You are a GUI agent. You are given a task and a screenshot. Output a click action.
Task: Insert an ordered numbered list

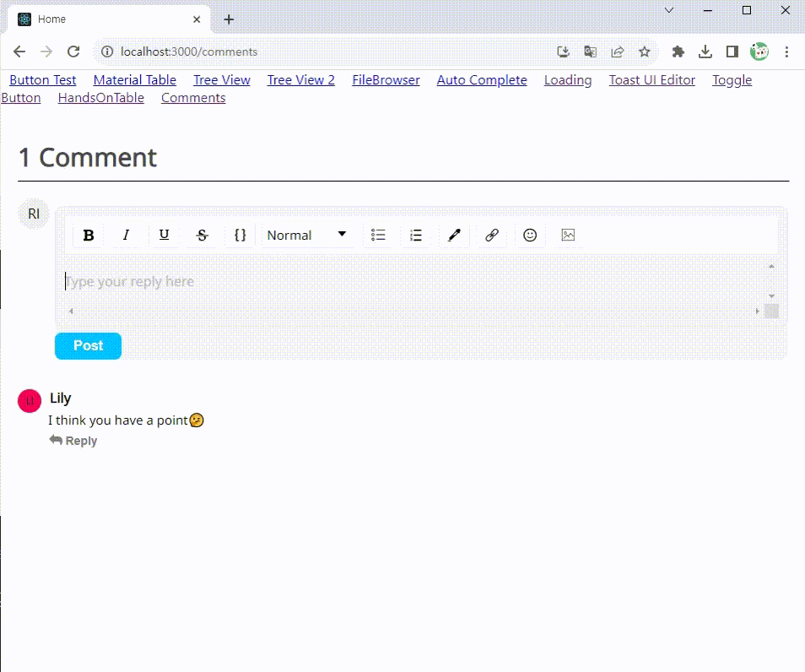[416, 236]
